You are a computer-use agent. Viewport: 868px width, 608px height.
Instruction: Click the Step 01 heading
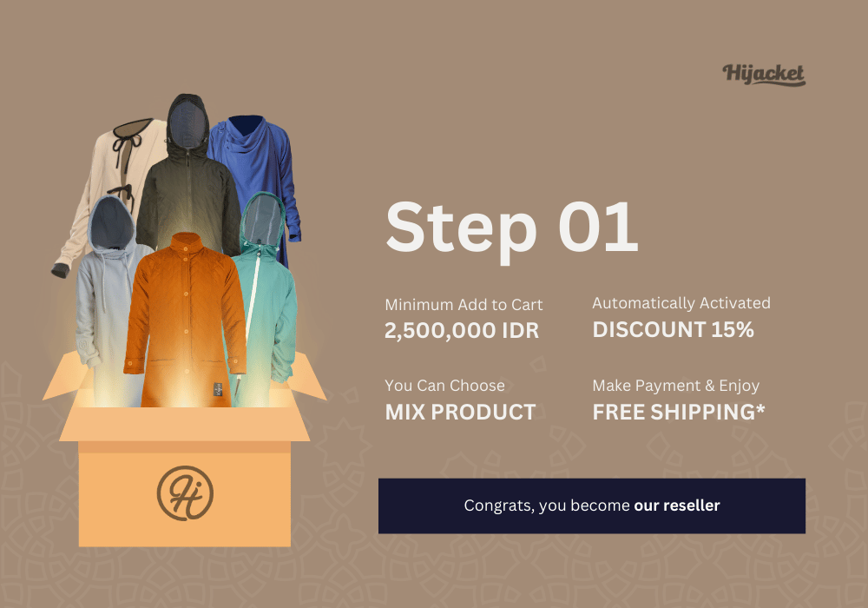512,228
